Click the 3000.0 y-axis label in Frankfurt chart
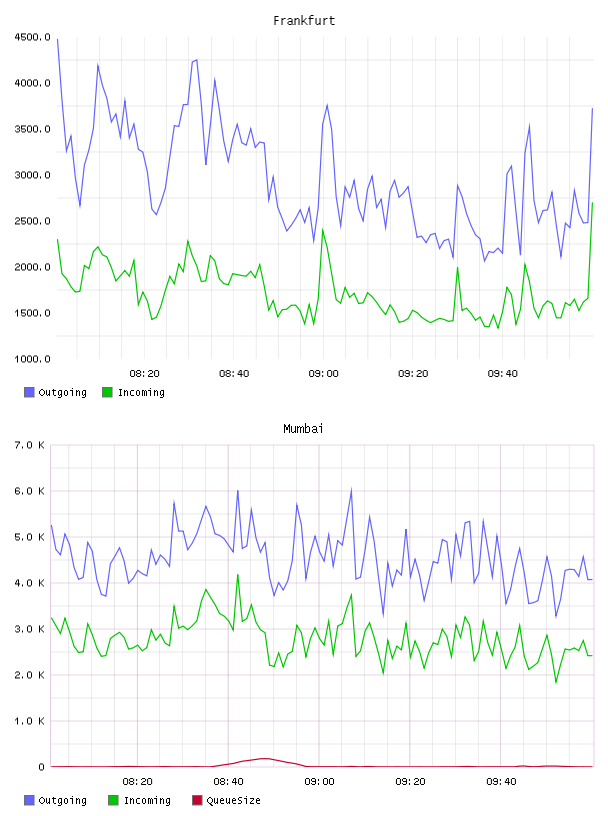Image resolution: width=608 pixels, height=816 pixels. point(32,175)
